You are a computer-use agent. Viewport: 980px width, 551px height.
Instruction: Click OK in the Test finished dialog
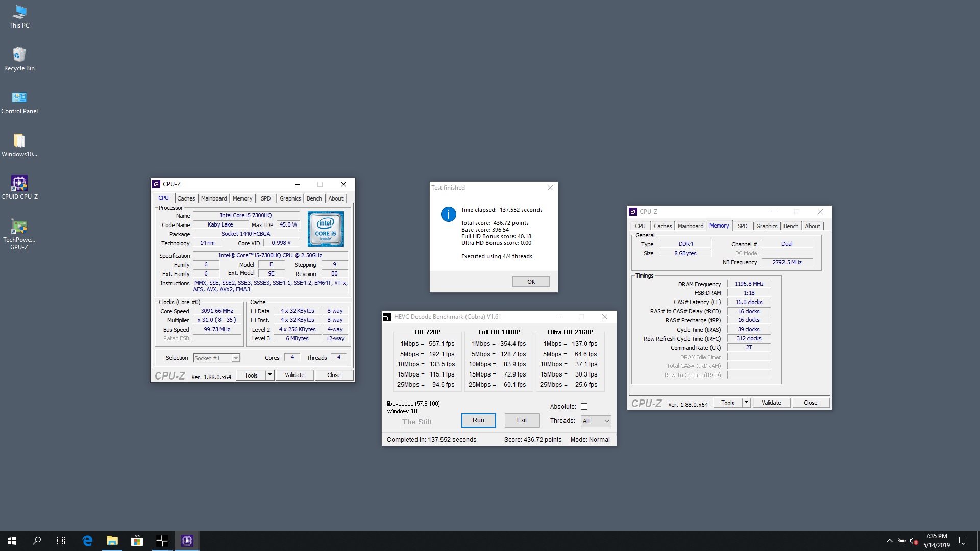[x=531, y=282]
